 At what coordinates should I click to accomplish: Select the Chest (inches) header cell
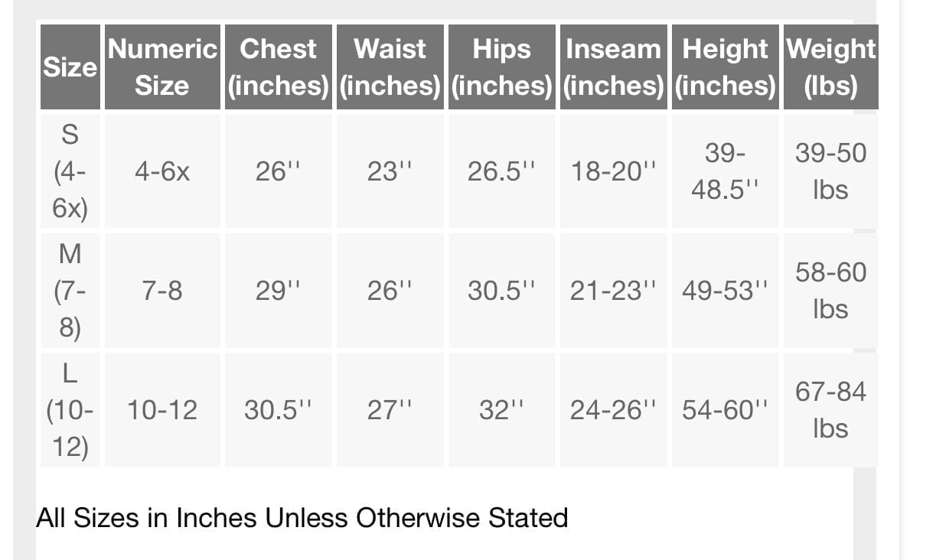click(x=278, y=67)
